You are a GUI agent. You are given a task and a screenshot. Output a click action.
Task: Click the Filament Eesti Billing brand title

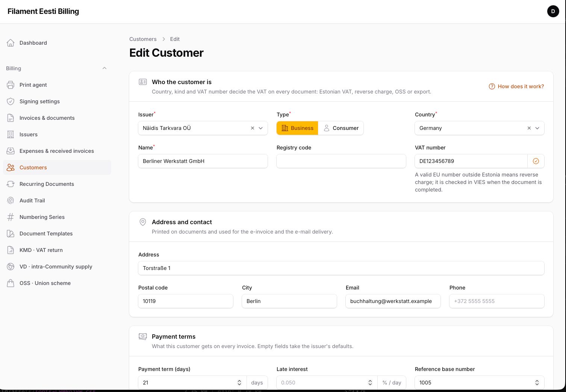43,11
